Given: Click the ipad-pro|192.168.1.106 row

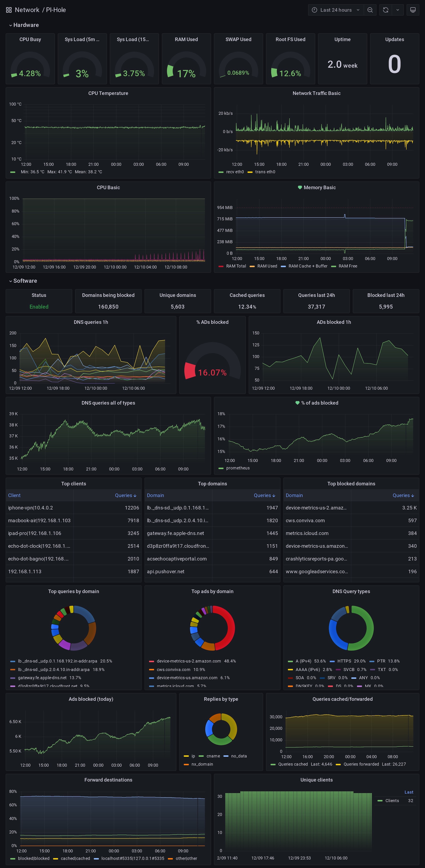Looking at the screenshot, I should pos(73,533).
